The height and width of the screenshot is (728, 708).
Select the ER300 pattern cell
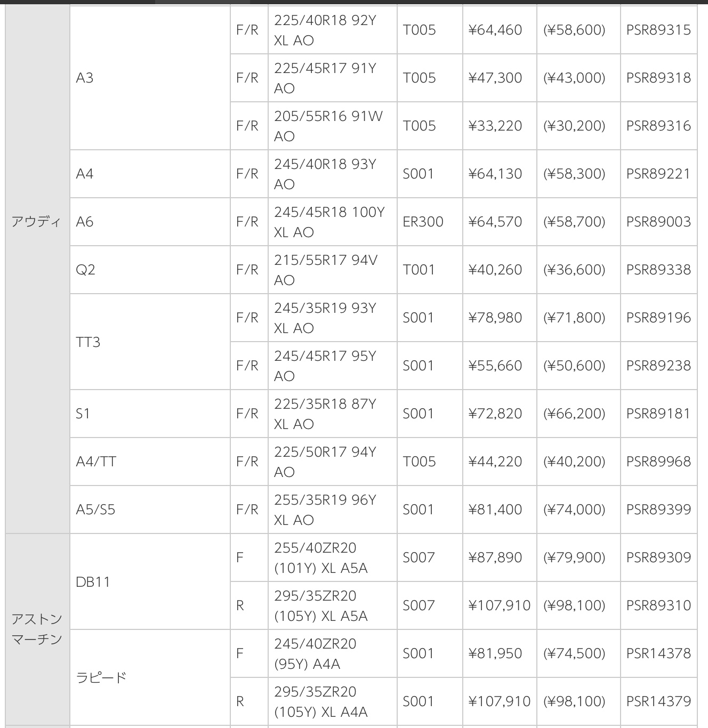[423, 222]
